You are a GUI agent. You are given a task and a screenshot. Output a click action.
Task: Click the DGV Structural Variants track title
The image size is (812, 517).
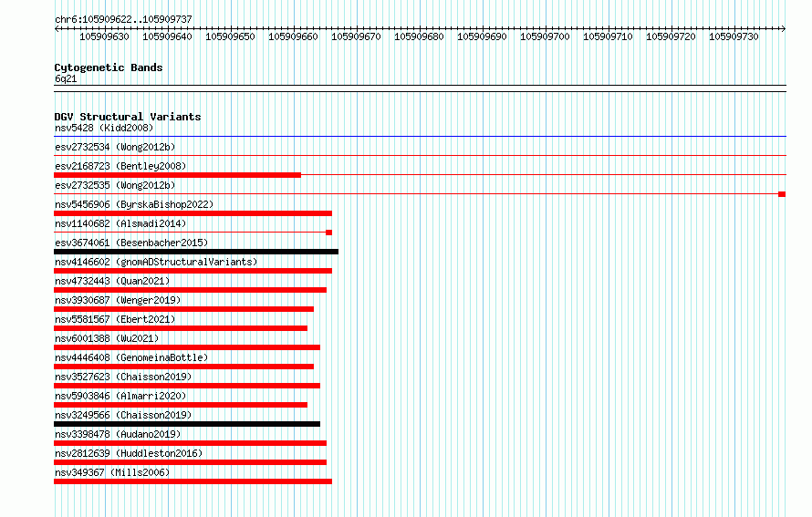pyautogui.click(x=128, y=117)
